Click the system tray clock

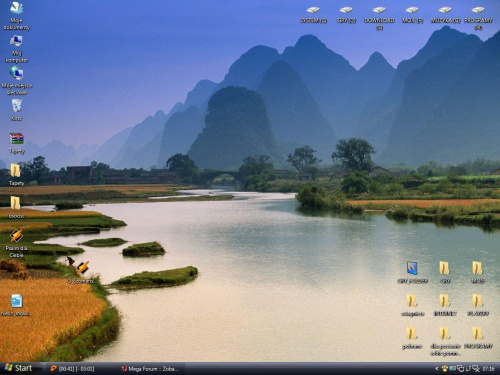coord(488,369)
